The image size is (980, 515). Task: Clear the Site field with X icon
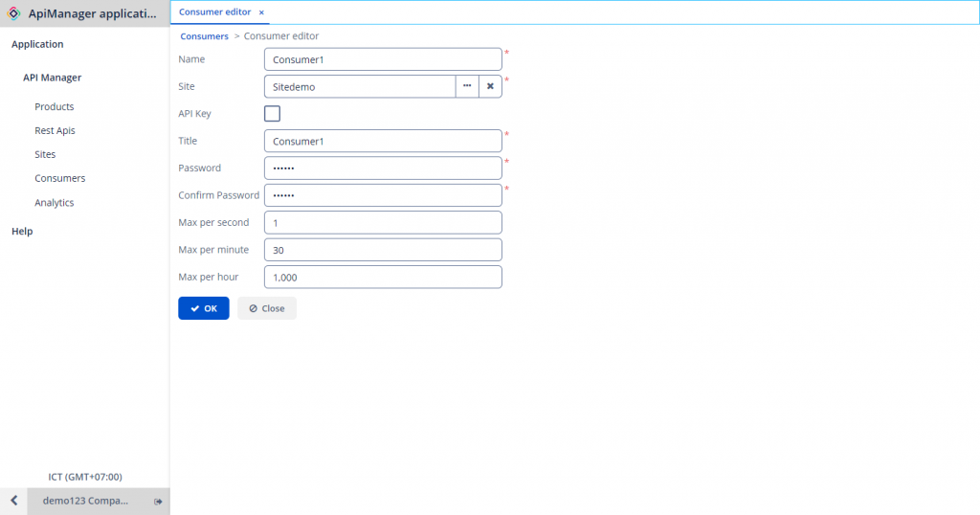point(490,86)
